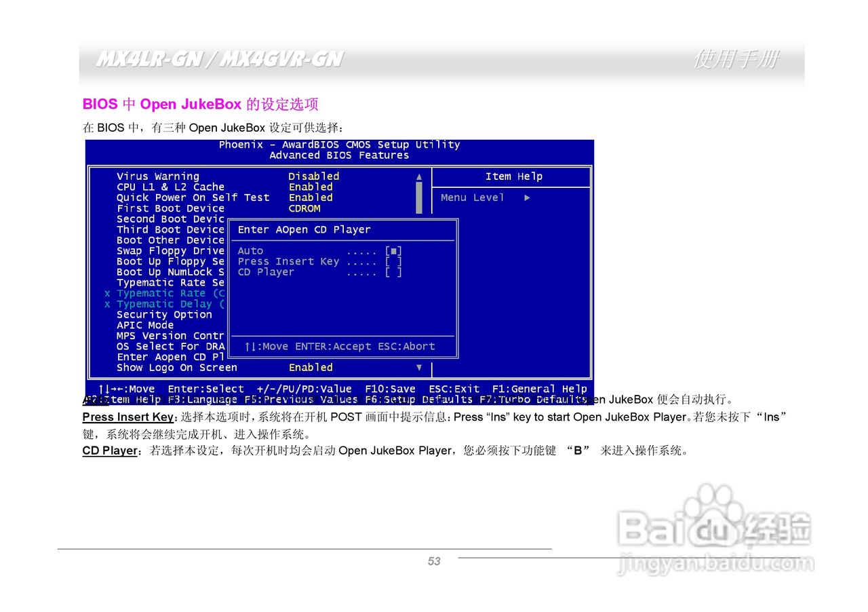Viewport: 868px width, 612px height.
Task: Click the Menu Level arrow in Item Help
Action: (527, 197)
